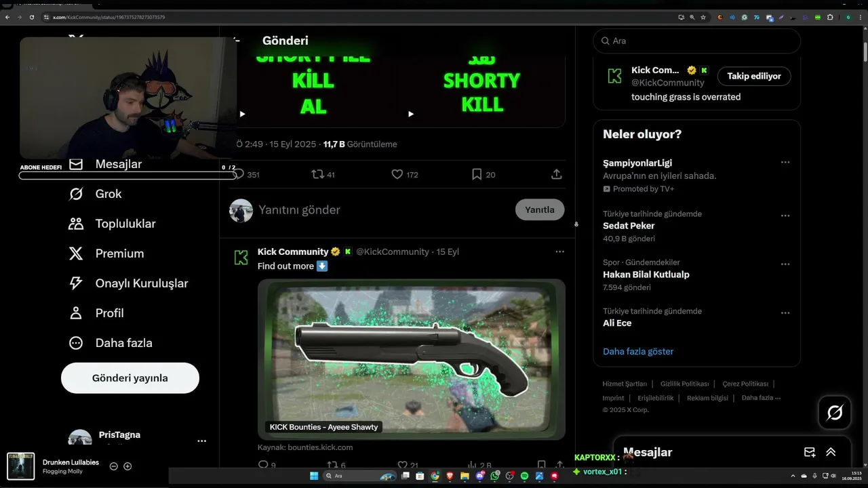Open the Hakan Bilal Kutlualp trend
Image resolution: width=868 pixels, height=488 pixels.
click(646, 274)
